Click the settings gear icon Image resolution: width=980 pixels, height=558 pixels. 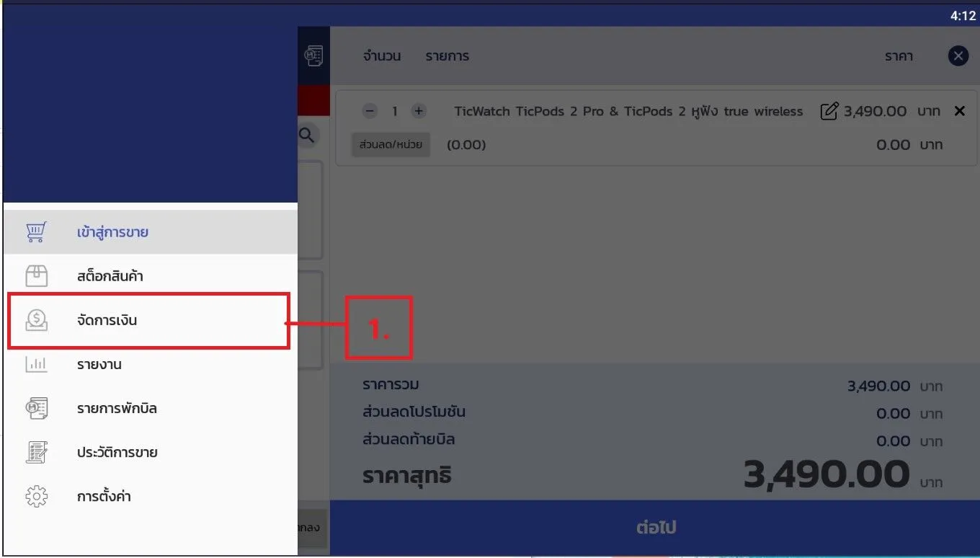tap(36, 496)
